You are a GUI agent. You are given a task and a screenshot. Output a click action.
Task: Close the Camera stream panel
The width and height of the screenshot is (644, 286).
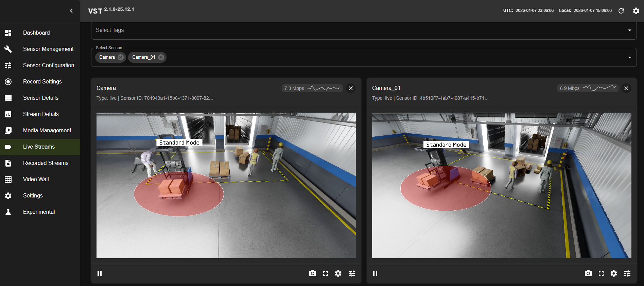(x=351, y=88)
